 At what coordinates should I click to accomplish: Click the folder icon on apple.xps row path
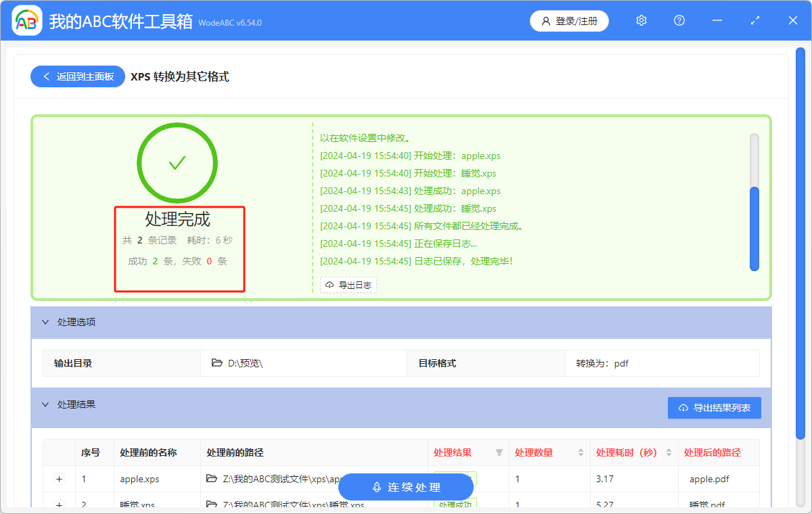[x=210, y=479]
